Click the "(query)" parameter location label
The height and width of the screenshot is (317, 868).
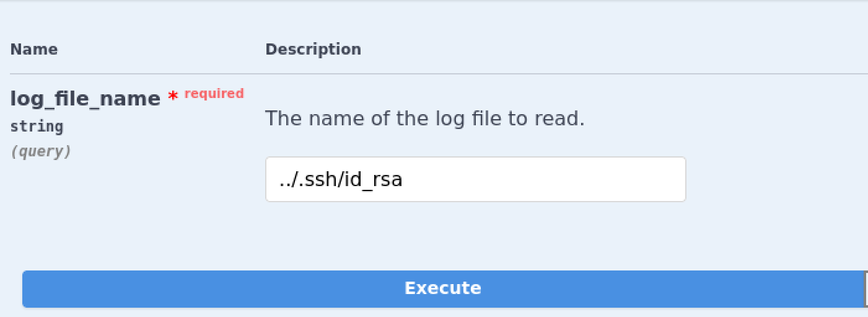pos(41,151)
